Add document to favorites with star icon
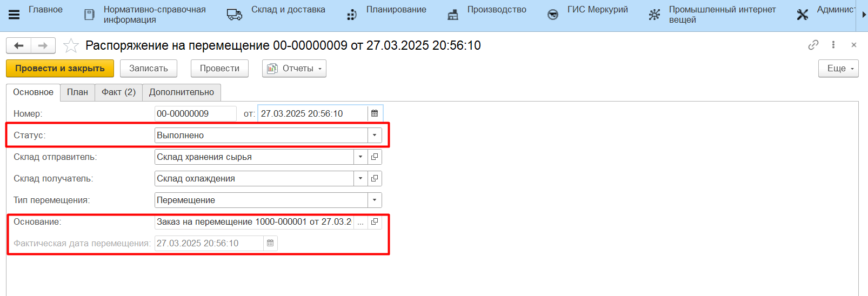Viewport: 868px width, 296px height. [71, 46]
